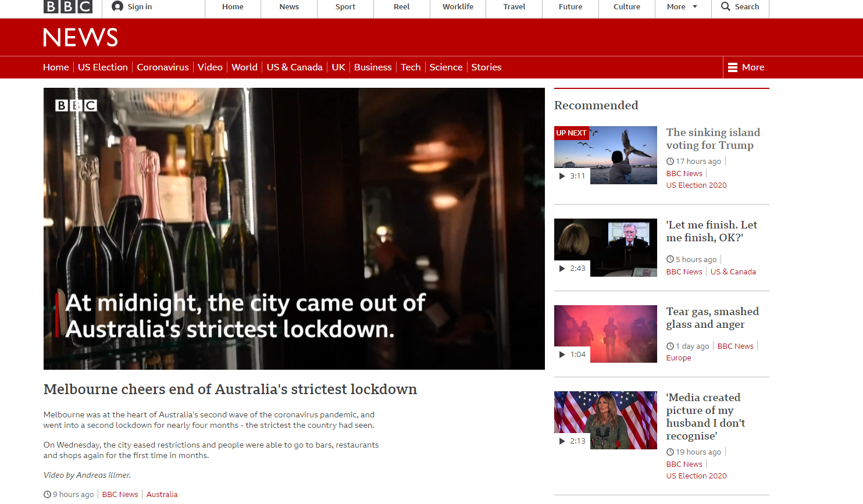Open the Worklife navigation item
Image resolution: width=863 pixels, height=504 pixels.
(x=458, y=7)
